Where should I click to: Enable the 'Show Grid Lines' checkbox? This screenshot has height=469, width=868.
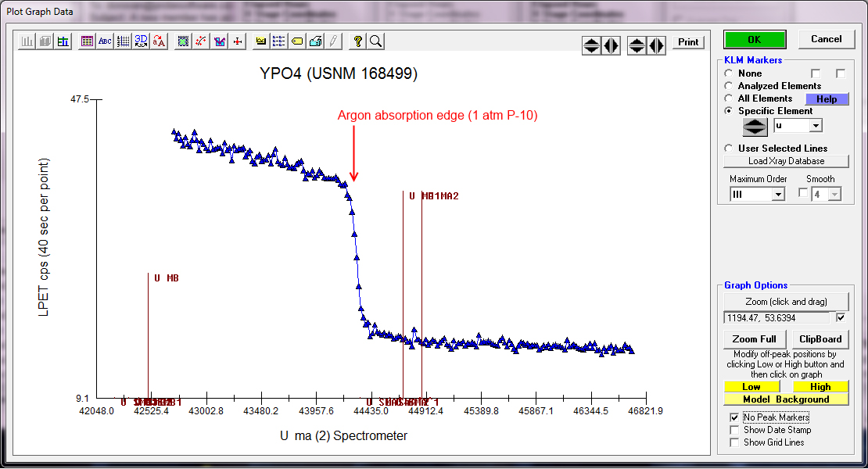pos(733,442)
